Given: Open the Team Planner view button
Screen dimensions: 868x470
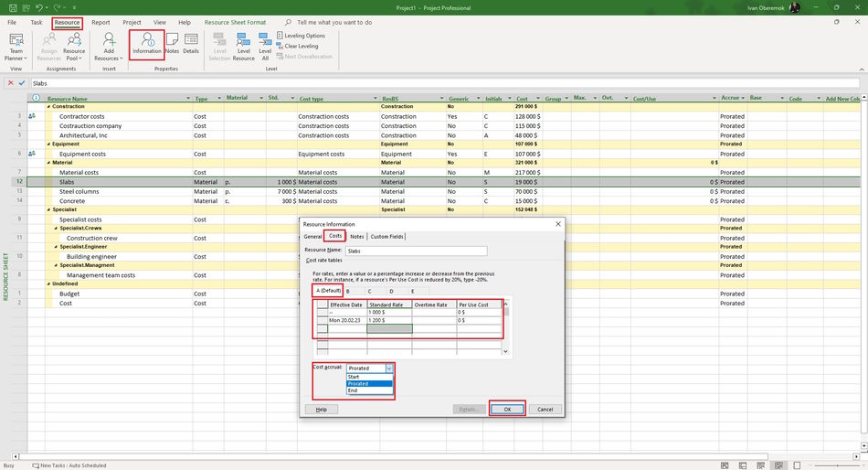Looking at the screenshot, I should pos(16,47).
